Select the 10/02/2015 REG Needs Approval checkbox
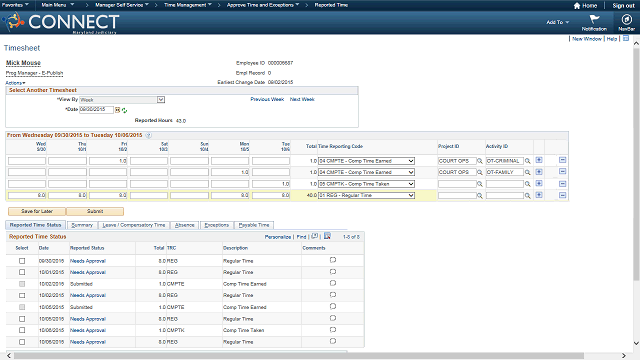 22,295
